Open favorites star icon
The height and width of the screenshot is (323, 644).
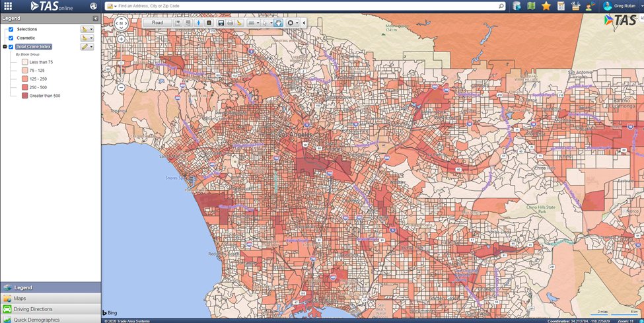pyautogui.click(x=546, y=6)
